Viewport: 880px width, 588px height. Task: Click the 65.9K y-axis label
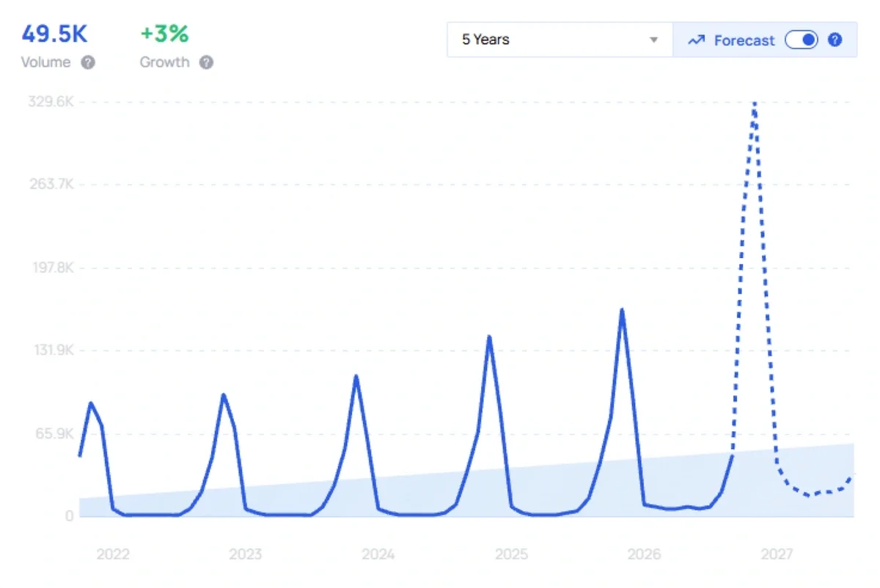pos(53,433)
